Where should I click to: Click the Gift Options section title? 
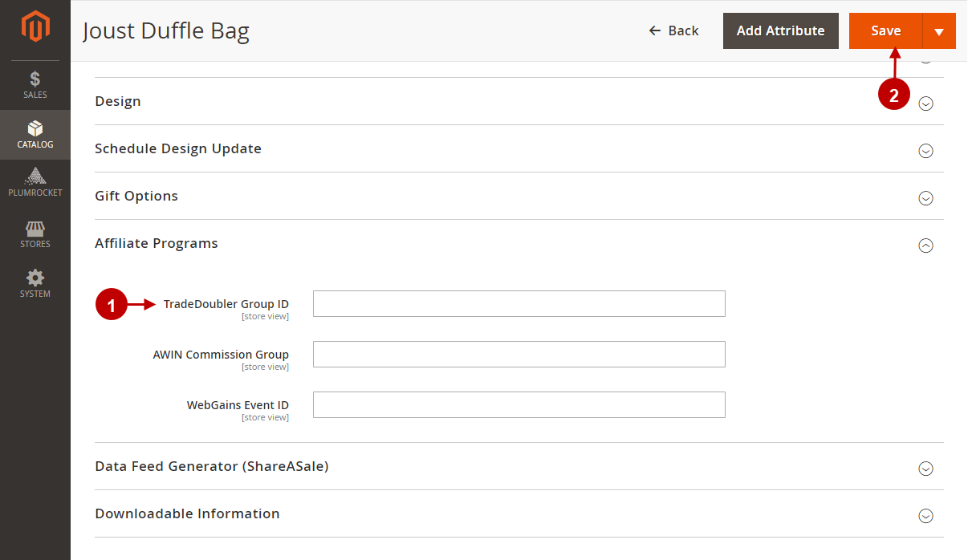click(x=136, y=196)
